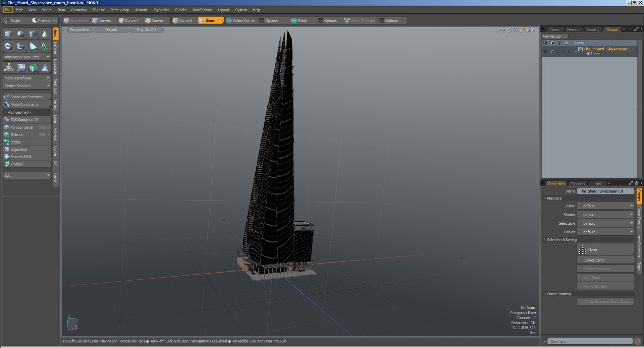
Task: Enable Items selection mode
Action: [211, 20]
